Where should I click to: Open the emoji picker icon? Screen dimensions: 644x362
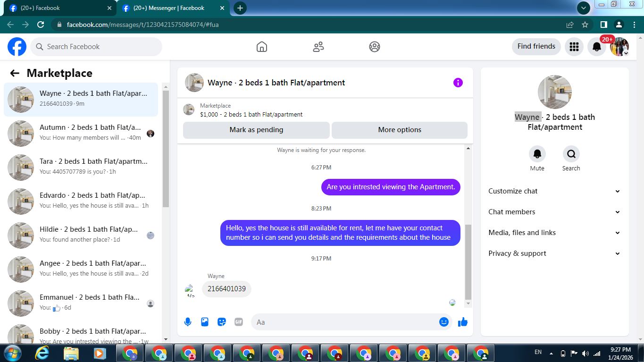pos(444,322)
